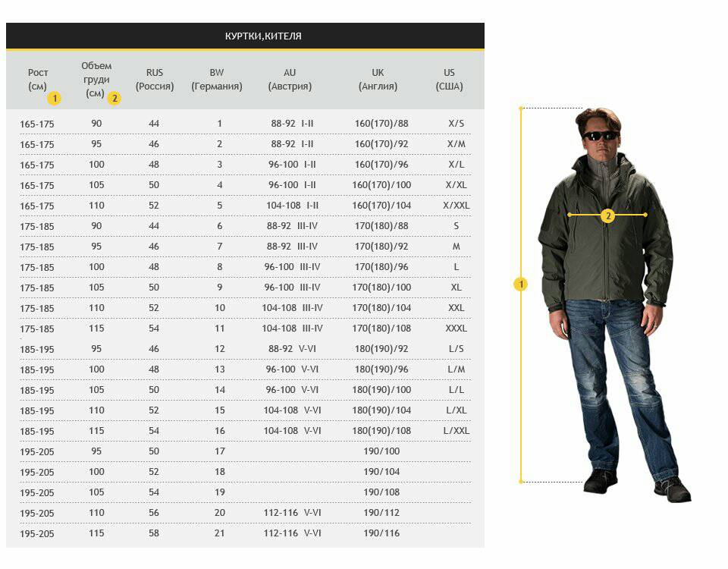
Task: Click US size XL in BW row 9
Action: [x=456, y=287]
